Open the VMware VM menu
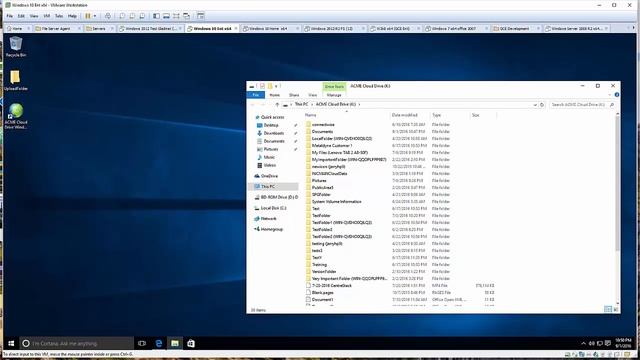Image resolution: width=640 pixels, height=360 pixels. point(47,16)
